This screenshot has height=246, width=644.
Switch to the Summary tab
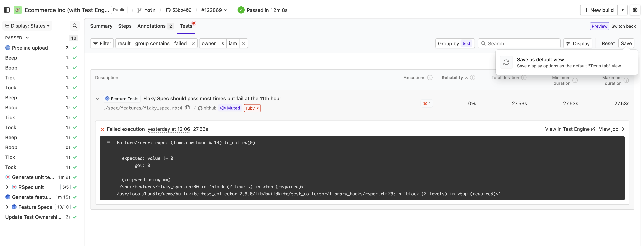[101, 26]
